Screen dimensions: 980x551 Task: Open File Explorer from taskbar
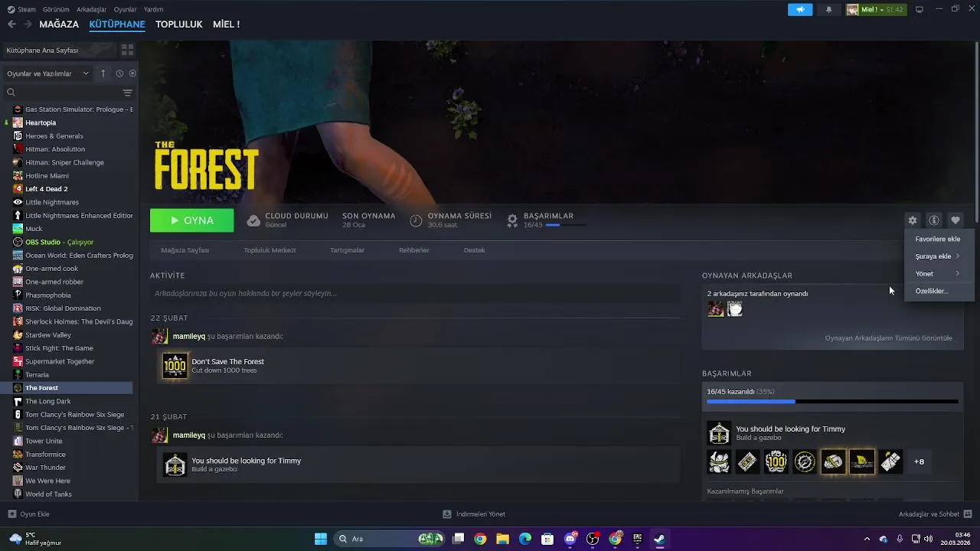coord(502,539)
